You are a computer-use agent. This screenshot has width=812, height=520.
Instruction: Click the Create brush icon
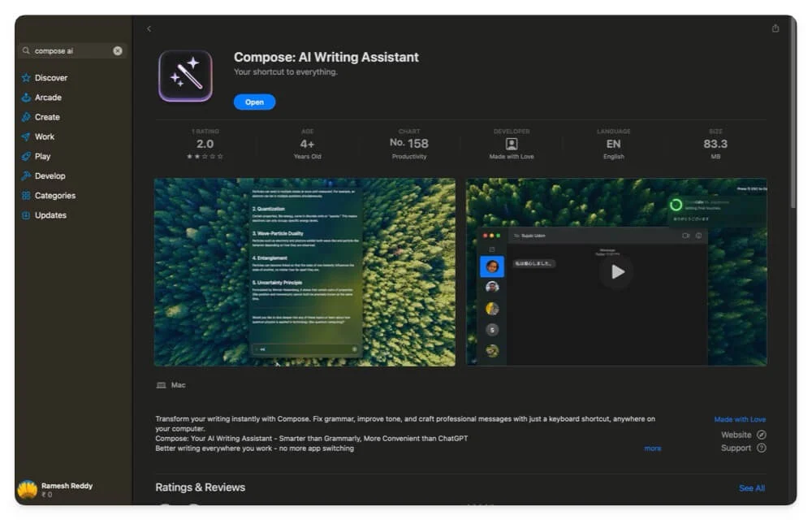[x=26, y=117]
